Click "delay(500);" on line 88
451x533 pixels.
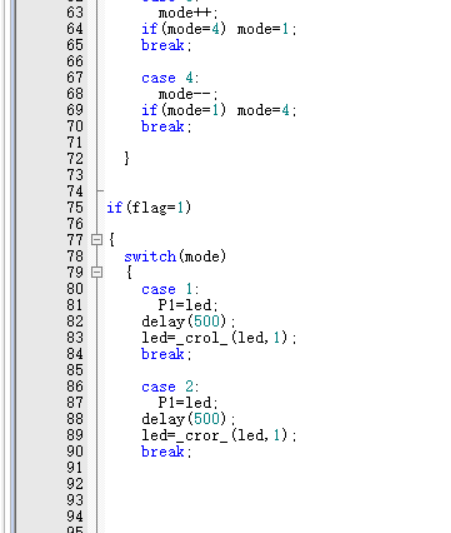pos(188,419)
